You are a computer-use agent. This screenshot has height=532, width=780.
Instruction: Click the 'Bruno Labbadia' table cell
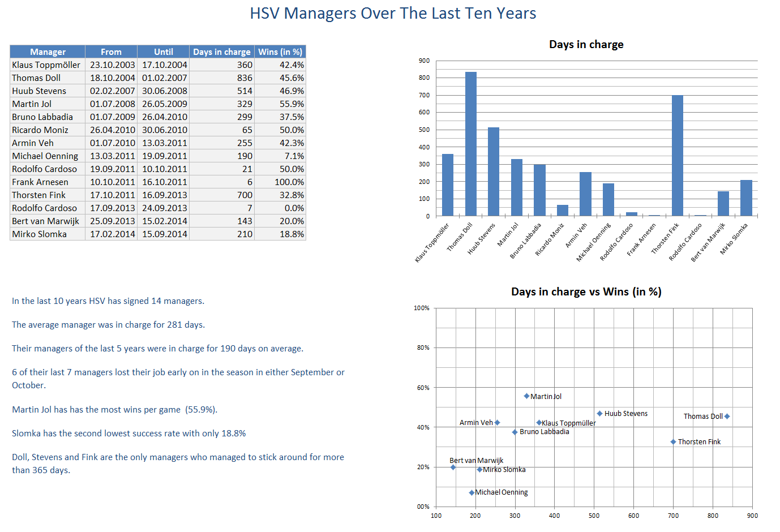coord(48,117)
